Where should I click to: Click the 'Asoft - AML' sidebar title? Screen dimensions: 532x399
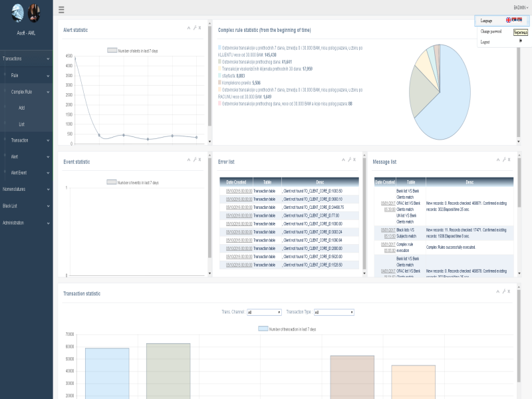pos(26,33)
